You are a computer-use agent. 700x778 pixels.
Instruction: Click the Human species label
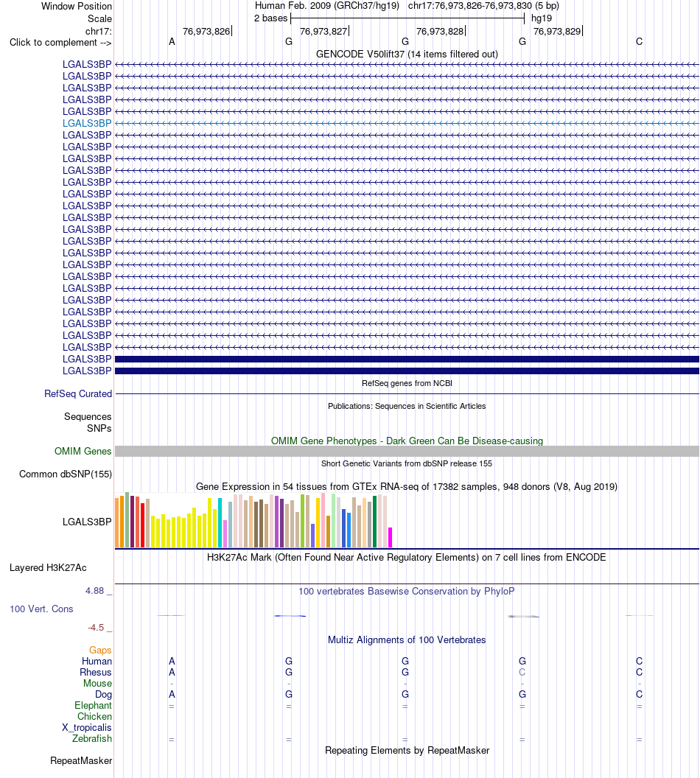point(97,661)
